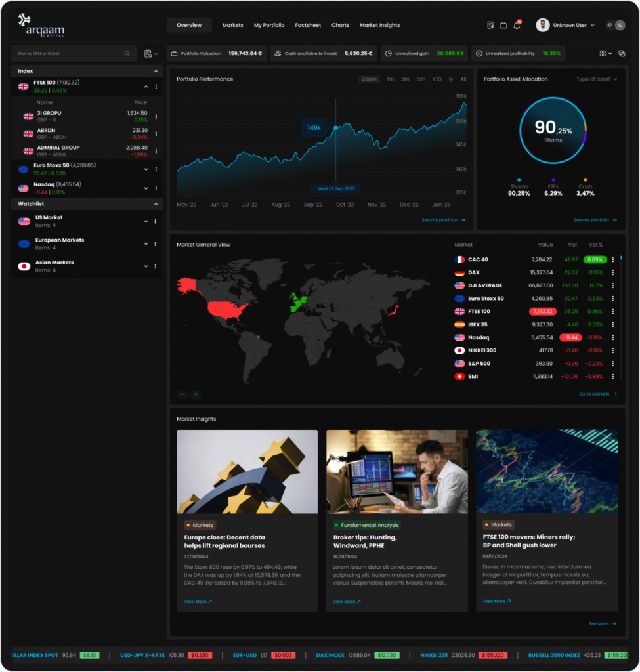This screenshot has width=640, height=672.
Task: Open the Type of asset dropdown
Action: point(596,79)
